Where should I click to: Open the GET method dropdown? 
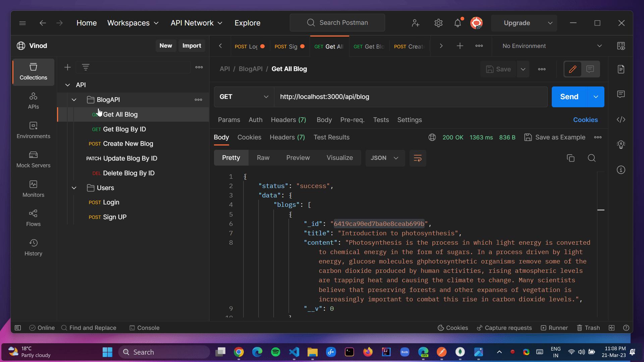coord(244,97)
